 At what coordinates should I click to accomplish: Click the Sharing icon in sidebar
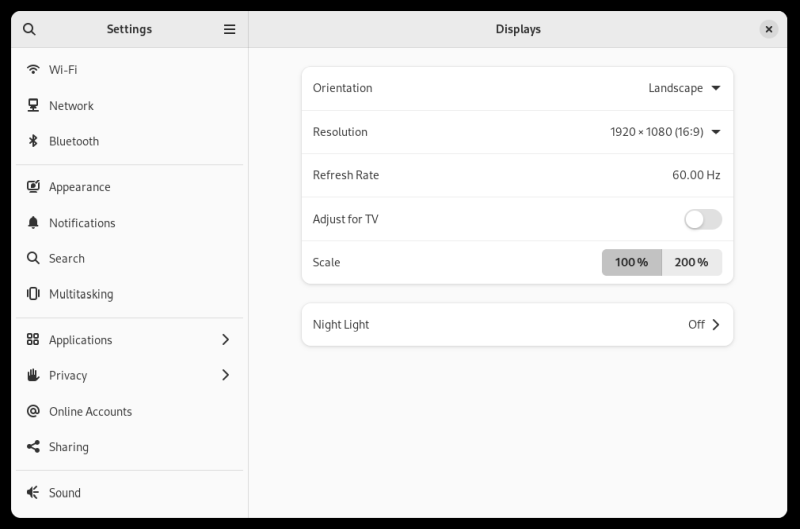click(x=33, y=447)
